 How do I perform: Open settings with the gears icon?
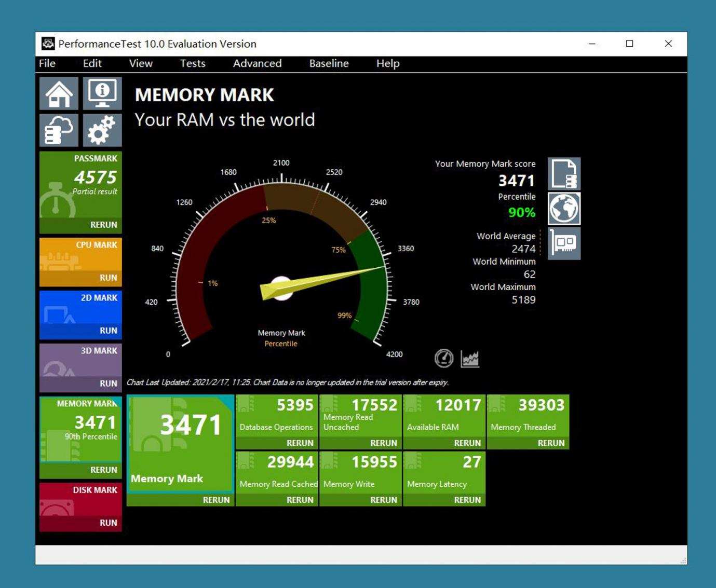point(102,130)
